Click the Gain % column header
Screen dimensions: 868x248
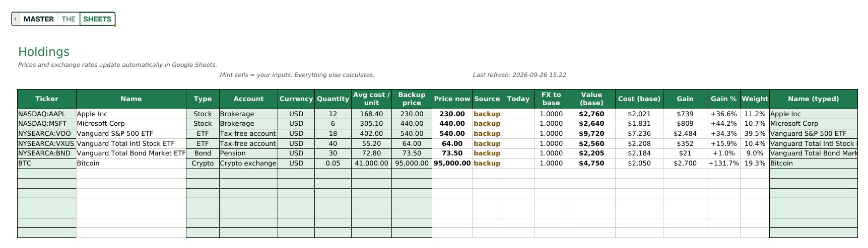(x=723, y=99)
